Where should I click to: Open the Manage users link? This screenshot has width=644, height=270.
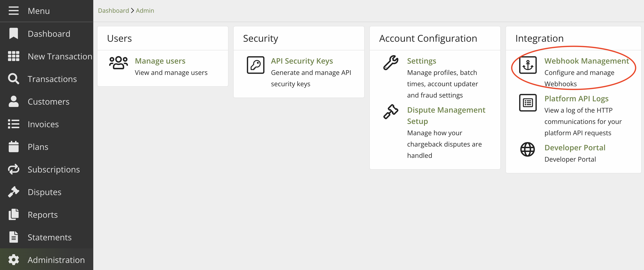coord(160,61)
